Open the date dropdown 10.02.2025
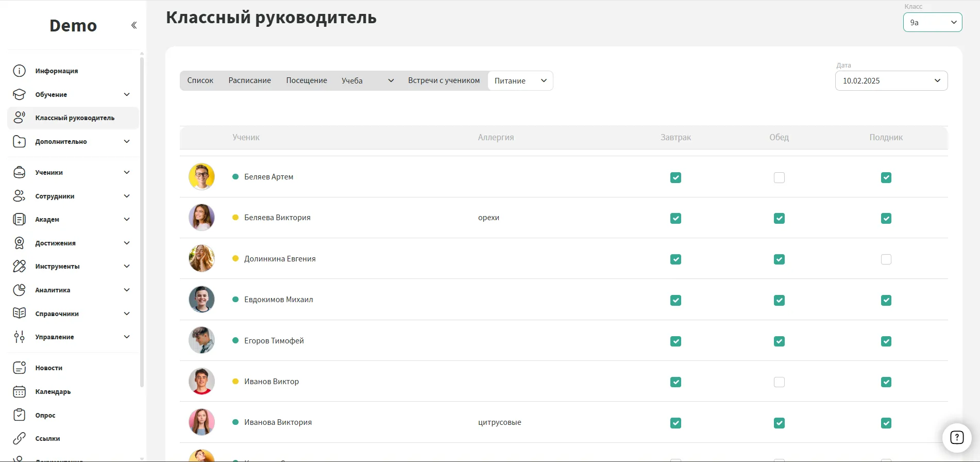Screen dimensions: 980x462 pyautogui.click(x=891, y=80)
